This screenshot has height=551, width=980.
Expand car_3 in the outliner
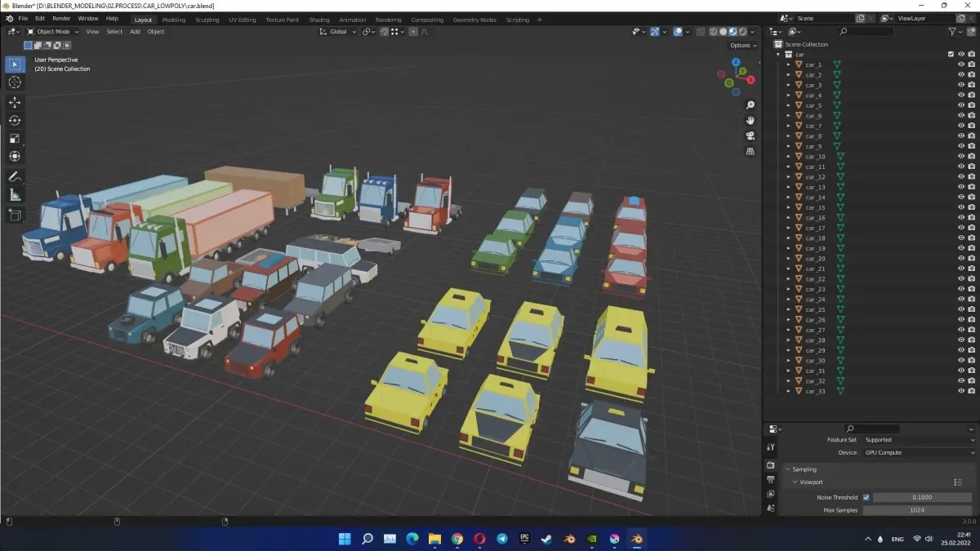click(789, 85)
